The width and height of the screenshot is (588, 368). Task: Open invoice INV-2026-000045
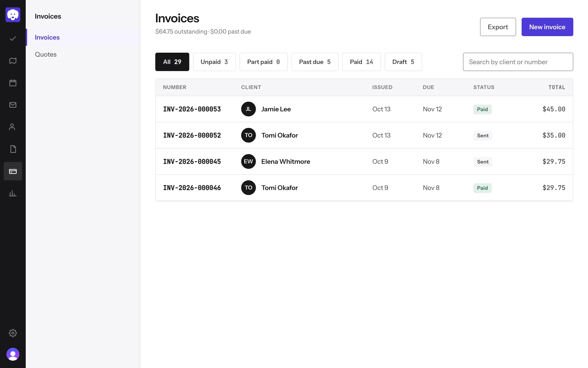click(x=192, y=161)
